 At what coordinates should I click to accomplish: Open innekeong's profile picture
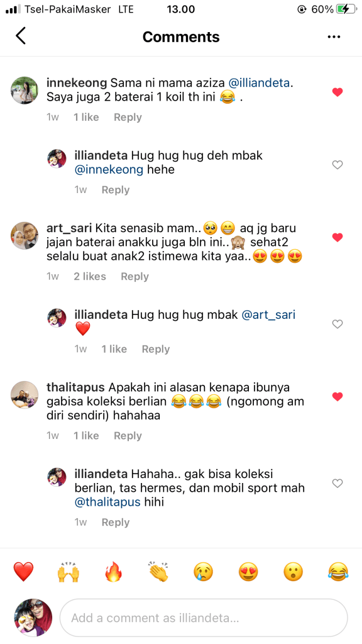(x=25, y=90)
